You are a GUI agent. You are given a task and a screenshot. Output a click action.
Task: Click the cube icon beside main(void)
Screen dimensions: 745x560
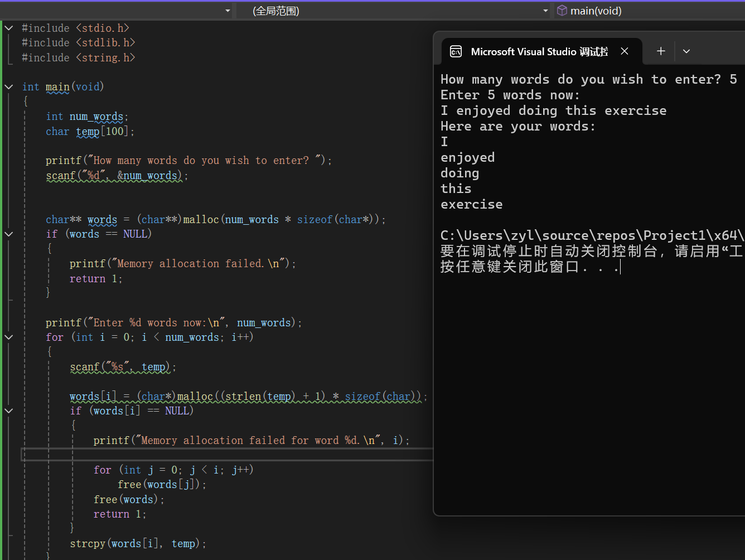point(562,11)
